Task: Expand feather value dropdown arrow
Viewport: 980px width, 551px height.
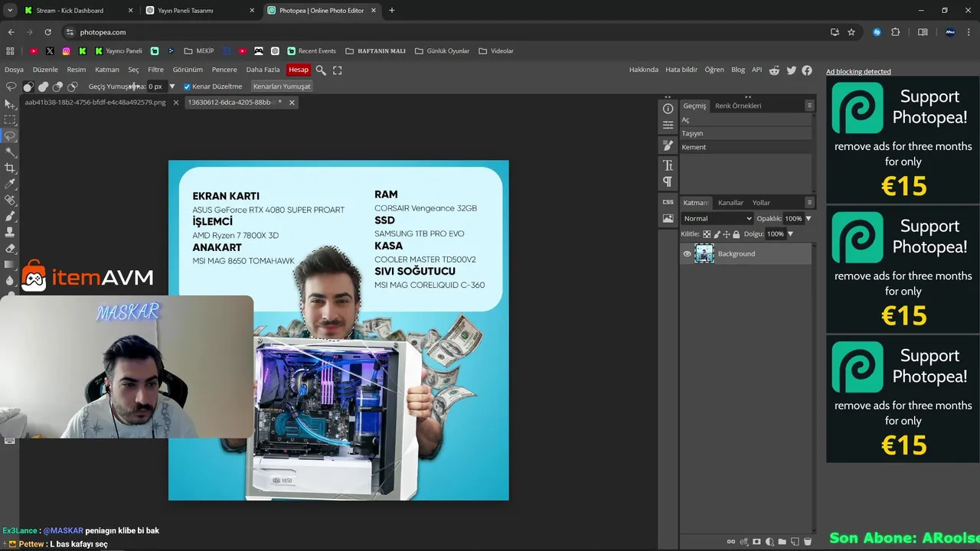Action: click(171, 86)
